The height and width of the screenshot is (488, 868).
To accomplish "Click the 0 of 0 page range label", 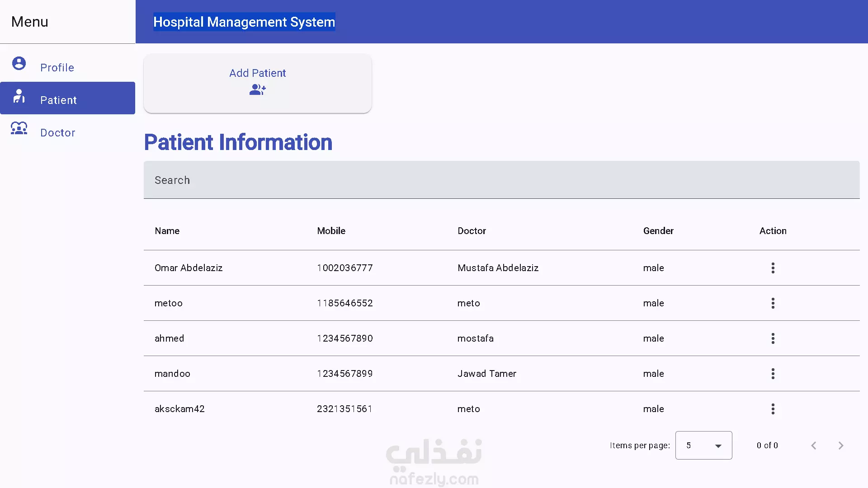I will coord(768,446).
